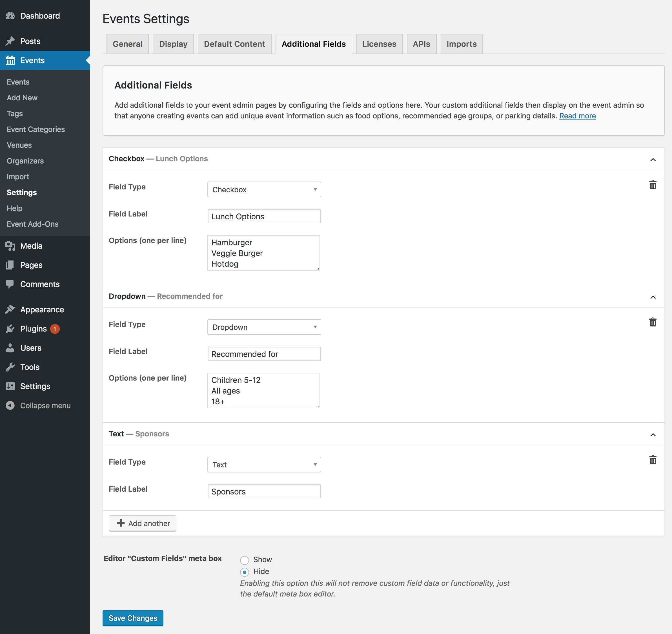Screen dimensions: 672x634
Task: Collapse the Recommended for section
Action: pos(653,297)
